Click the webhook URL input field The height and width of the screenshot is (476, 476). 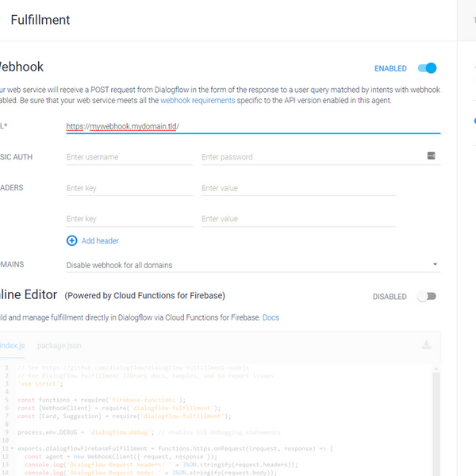coord(252,126)
